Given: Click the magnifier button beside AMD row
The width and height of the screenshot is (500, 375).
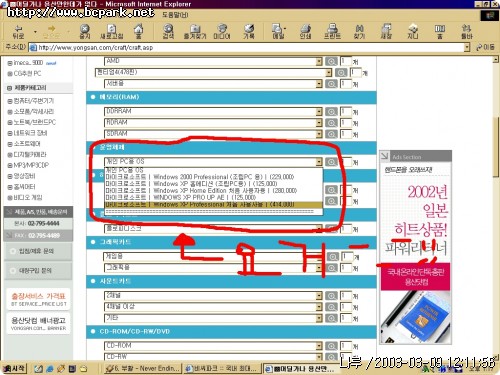Looking at the screenshot, I should pos(331,61).
